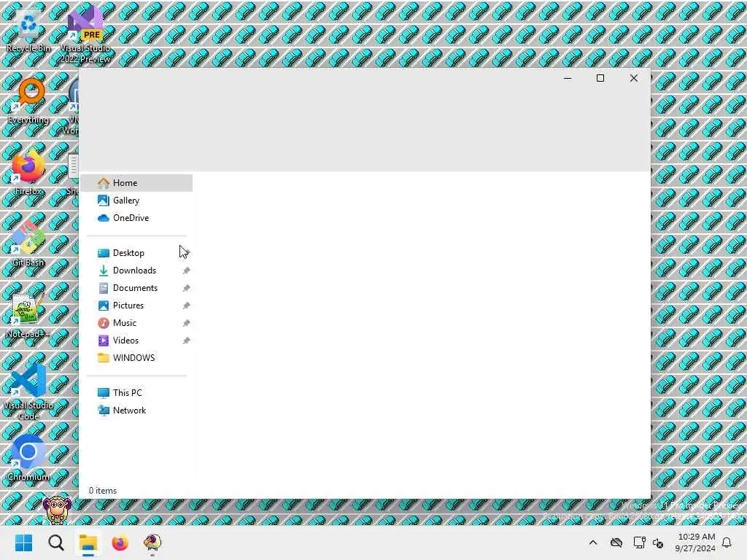Click the pin icon next to Music
Image resolution: width=747 pixels, height=560 pixels.
186,323
